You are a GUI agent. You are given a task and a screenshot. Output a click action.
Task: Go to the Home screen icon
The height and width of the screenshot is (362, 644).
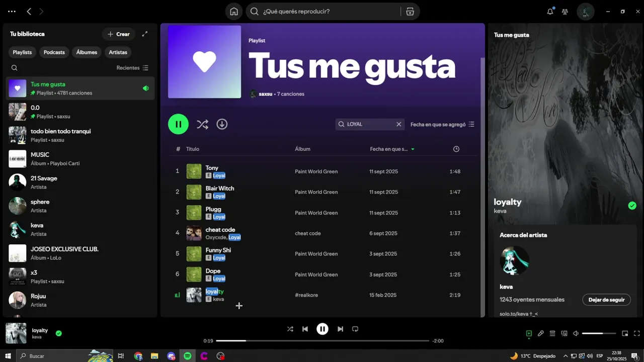[x=234, y=12]
